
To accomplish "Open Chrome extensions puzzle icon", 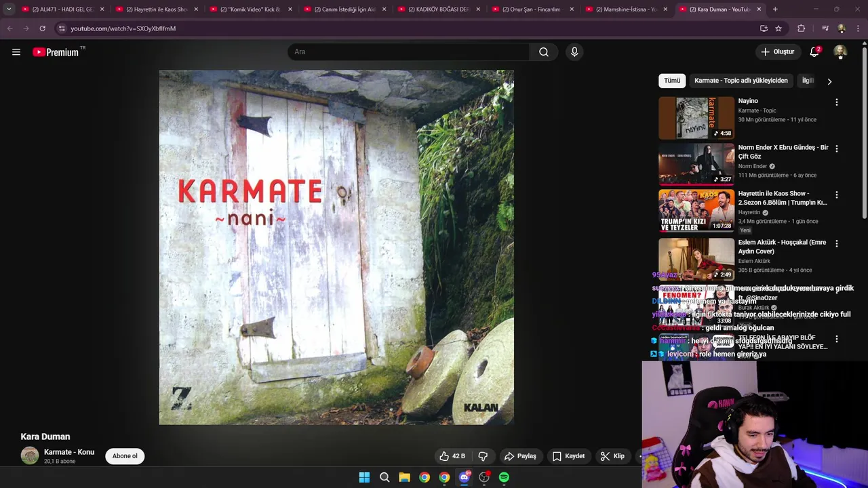I will coord(801,28).
